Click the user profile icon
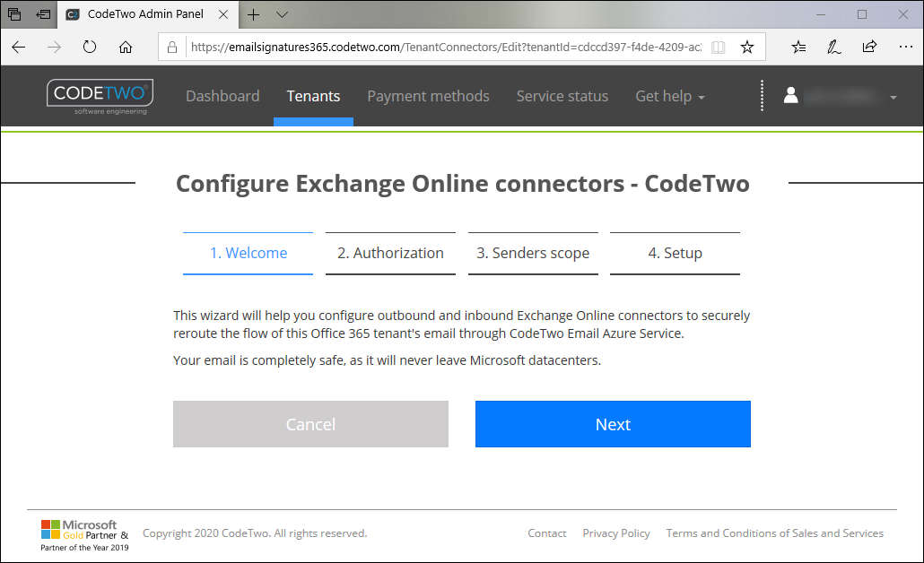The width and height of the screenshot is (924, 563). click(790, 96)
